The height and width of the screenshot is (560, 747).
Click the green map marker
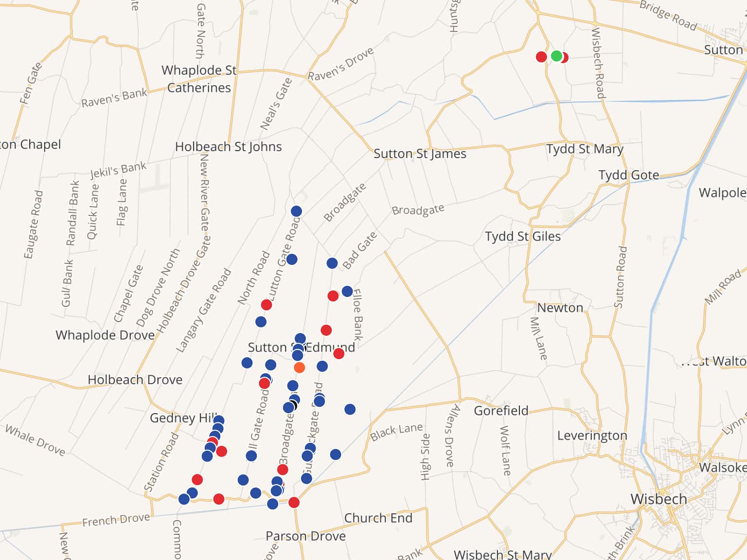pos(556,56)
